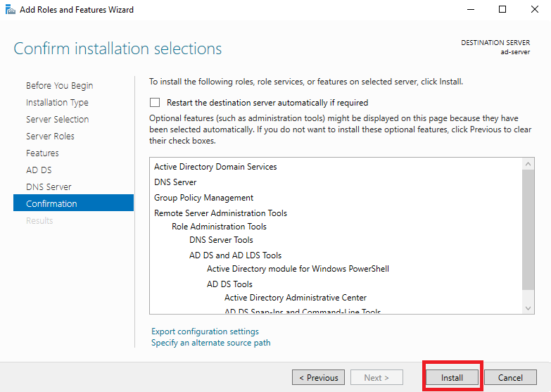Viewport: 551px width, 392px height.
Task: Go to Installation Type step
Action: pyautogui.click(x=57, y=102)
